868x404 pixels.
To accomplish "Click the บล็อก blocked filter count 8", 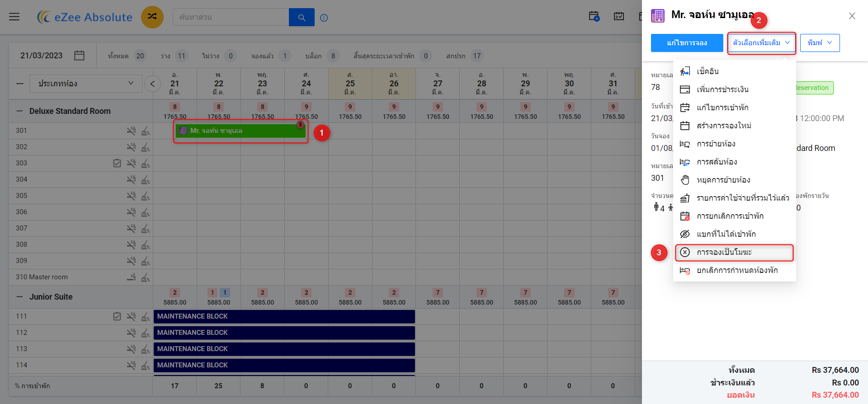I will [x=333, y=56].
